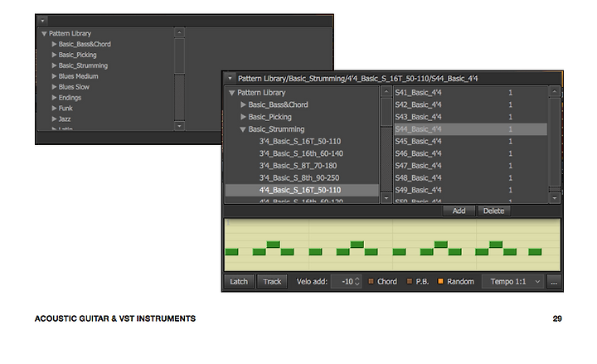Select pattern S46_Basic_4'4
Image resolution: width=597 pixels, height=364 pixels.
(471, 153)
